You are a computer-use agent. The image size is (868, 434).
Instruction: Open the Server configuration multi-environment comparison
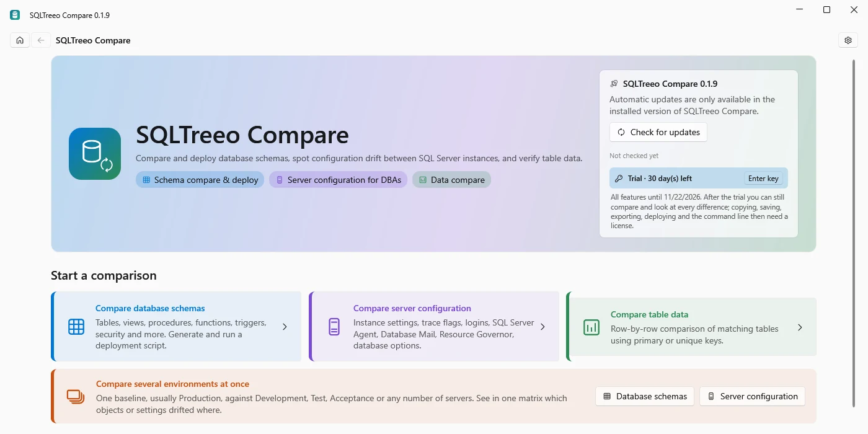(752, 396)
